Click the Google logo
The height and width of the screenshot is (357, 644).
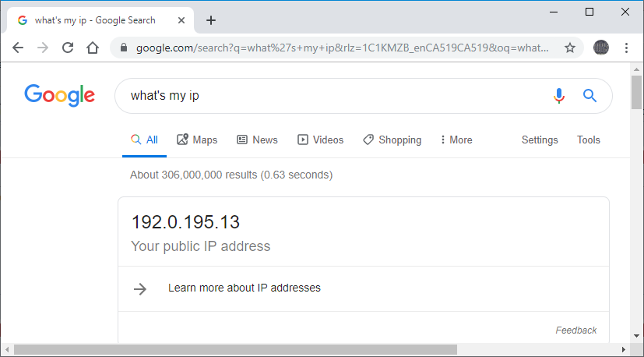tap(59, 95)
